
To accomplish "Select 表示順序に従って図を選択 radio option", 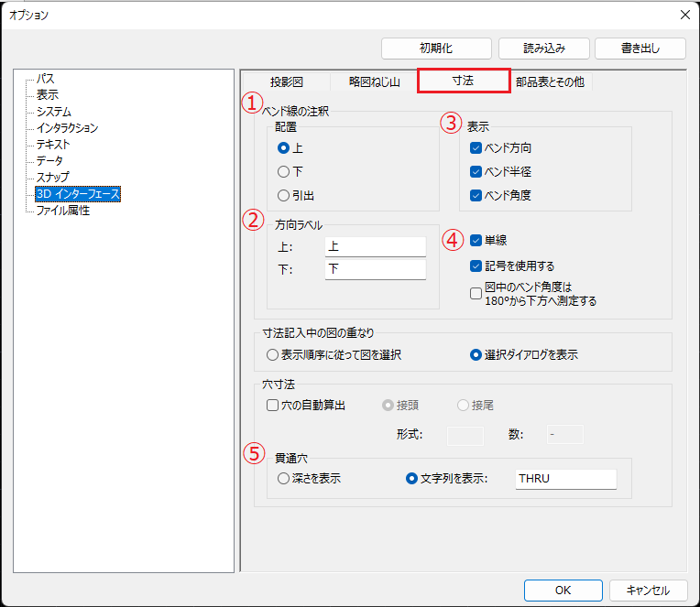I will 272,354.
